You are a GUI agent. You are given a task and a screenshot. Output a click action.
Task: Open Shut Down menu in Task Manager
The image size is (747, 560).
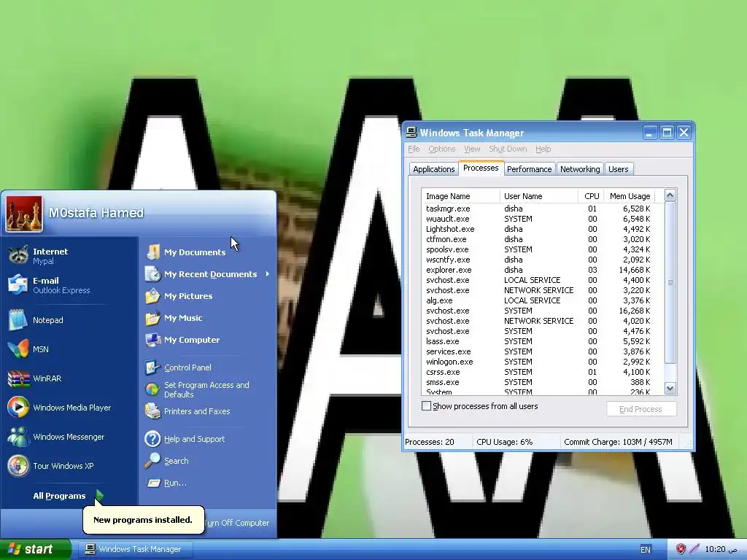[508, 149]
